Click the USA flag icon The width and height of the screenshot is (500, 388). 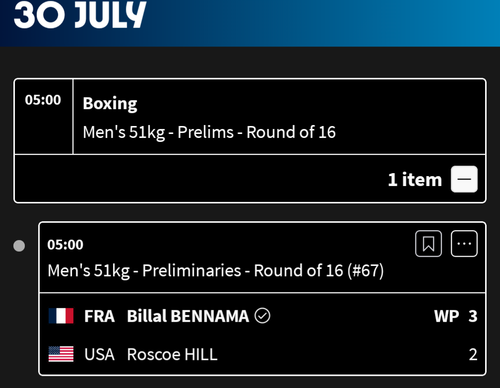[61, 354]
